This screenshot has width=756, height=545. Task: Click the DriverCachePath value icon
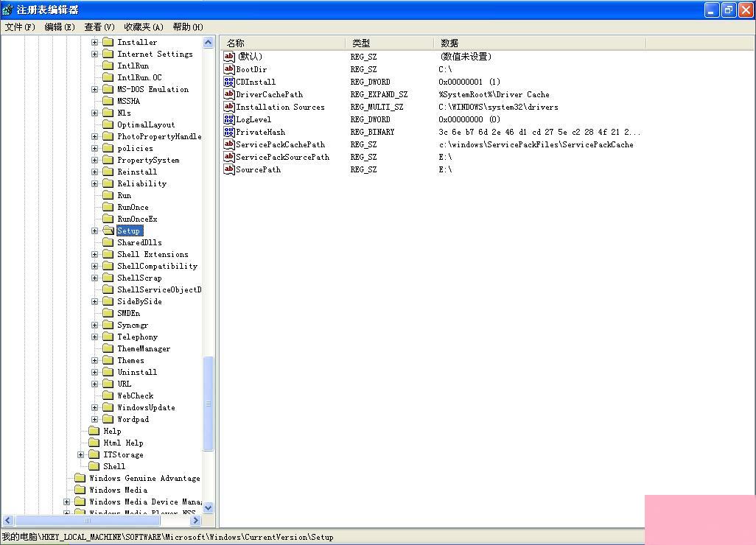[x=229, y=94]
